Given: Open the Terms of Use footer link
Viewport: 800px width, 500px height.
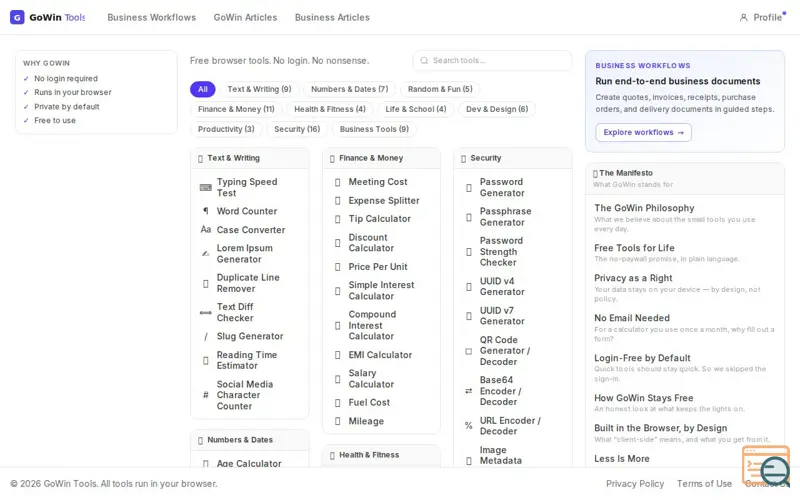Looking at the screenshot, I should tap(704, 484).
